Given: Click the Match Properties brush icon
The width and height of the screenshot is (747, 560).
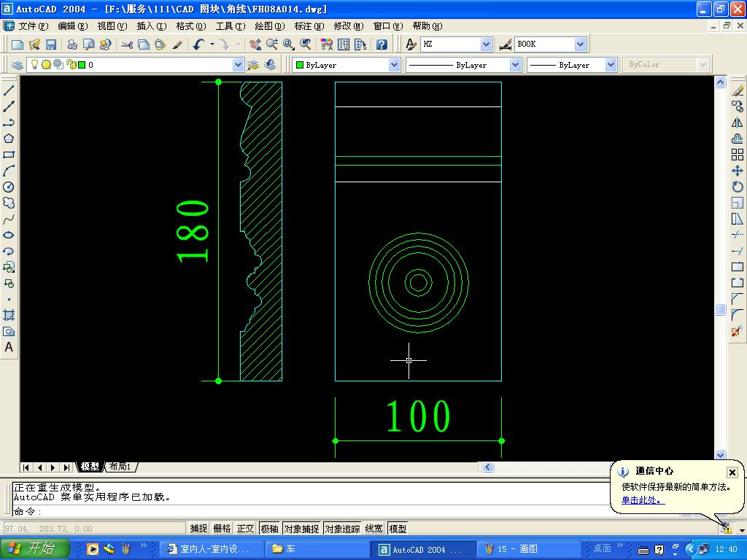Looking at the screenshot, I should click(x=177, y=44).
